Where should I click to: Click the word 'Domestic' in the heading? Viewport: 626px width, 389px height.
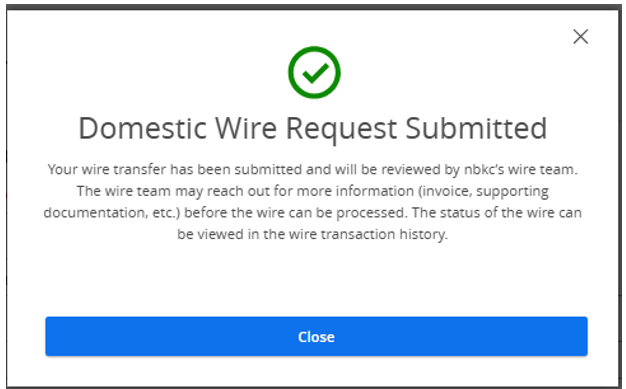pos(143,129)
